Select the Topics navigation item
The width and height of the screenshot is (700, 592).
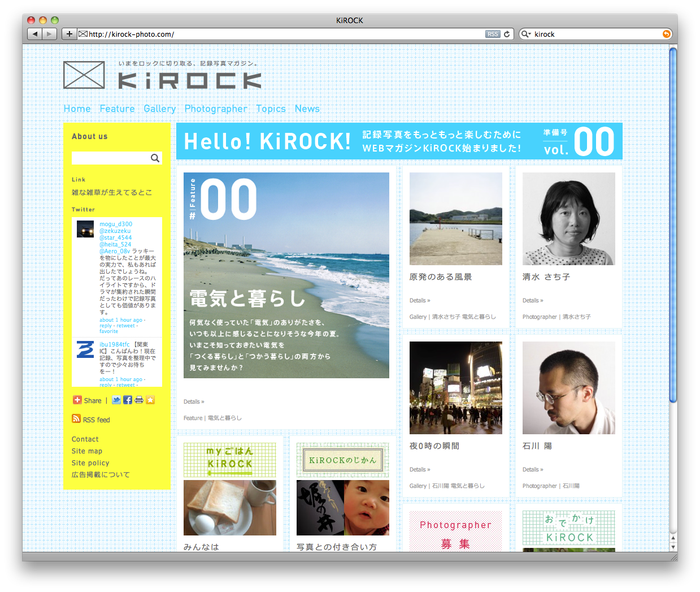point(271,109)
